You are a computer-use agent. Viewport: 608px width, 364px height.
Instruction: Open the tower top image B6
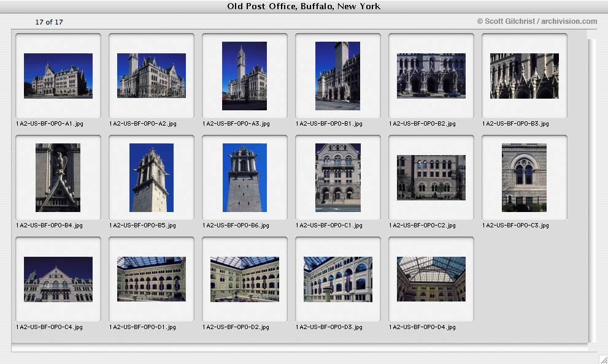tap(245, 178)
